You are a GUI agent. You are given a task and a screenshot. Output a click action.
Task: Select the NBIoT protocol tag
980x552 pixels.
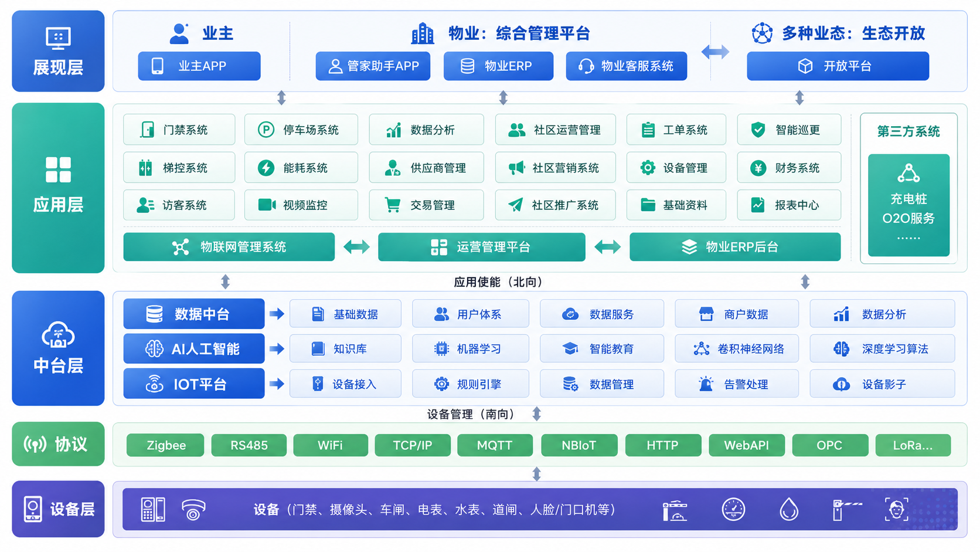(579, 445)
